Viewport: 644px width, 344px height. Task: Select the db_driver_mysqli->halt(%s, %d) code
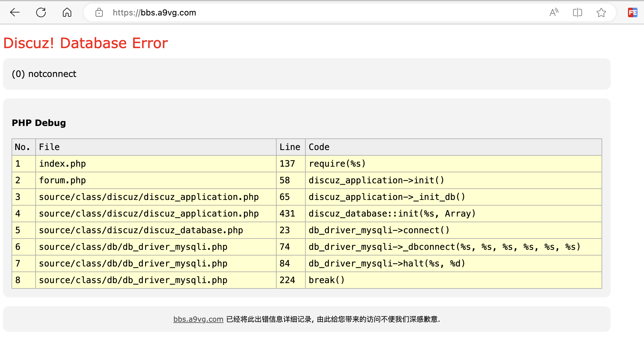(453, 263)
